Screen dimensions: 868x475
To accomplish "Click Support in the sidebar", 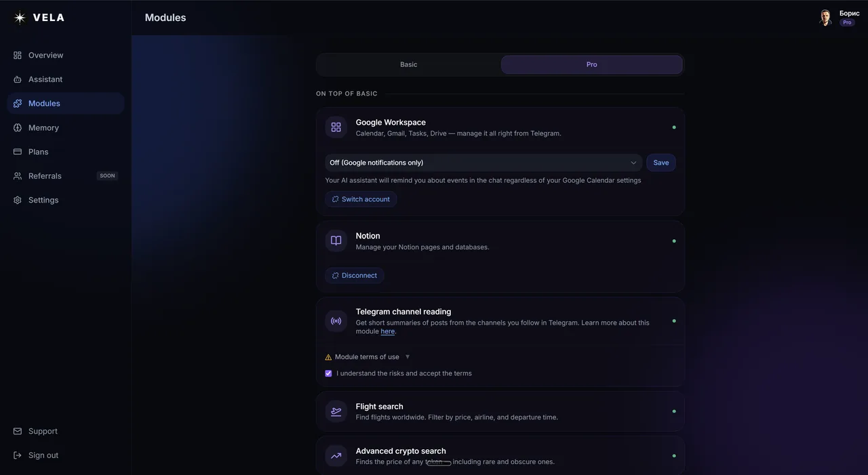I will click(65, 431).
